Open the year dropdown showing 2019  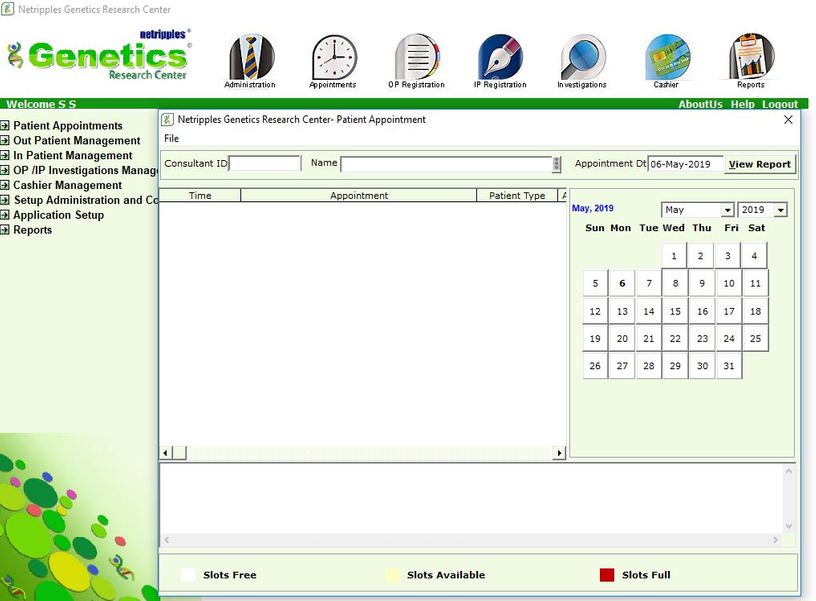tap(780, 210)
